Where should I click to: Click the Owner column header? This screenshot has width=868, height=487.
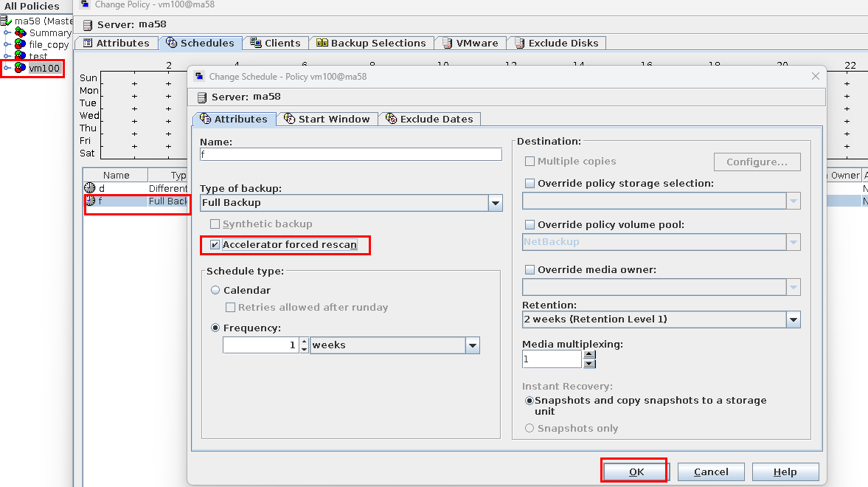844,175
